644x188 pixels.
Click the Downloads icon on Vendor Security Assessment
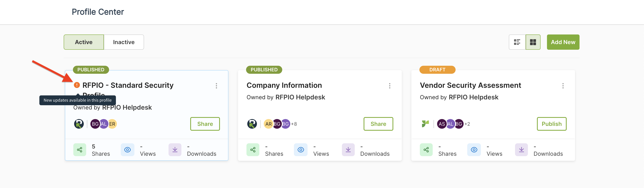pos(521,150)
